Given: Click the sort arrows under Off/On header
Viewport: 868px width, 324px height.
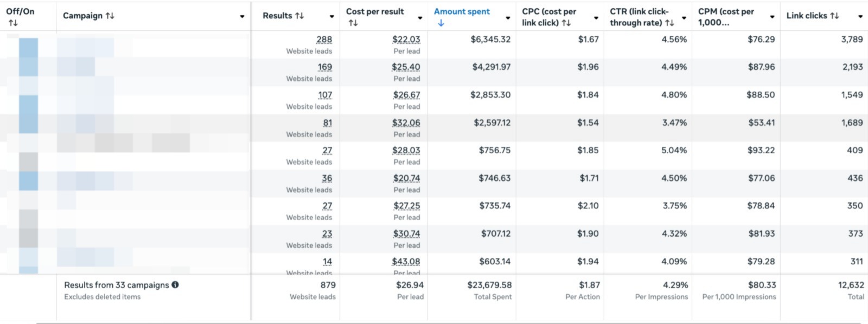Looking at the screenshot, I should 13,23.
